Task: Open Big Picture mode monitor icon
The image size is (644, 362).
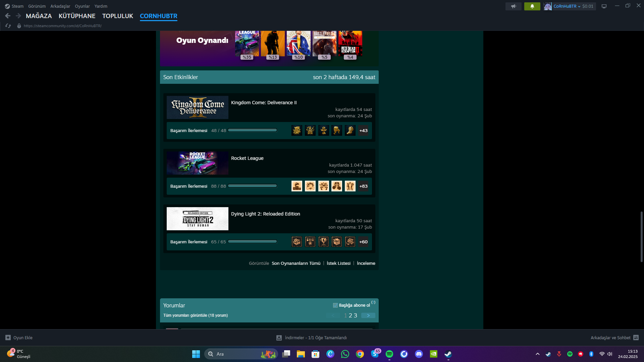Action: [604, 6]
